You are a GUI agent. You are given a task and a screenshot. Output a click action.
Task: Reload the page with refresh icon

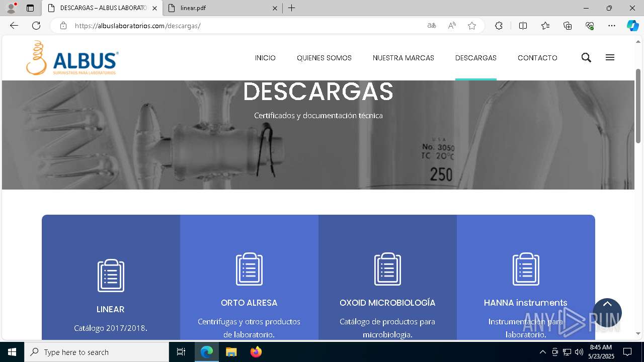(x=36, y=26)
